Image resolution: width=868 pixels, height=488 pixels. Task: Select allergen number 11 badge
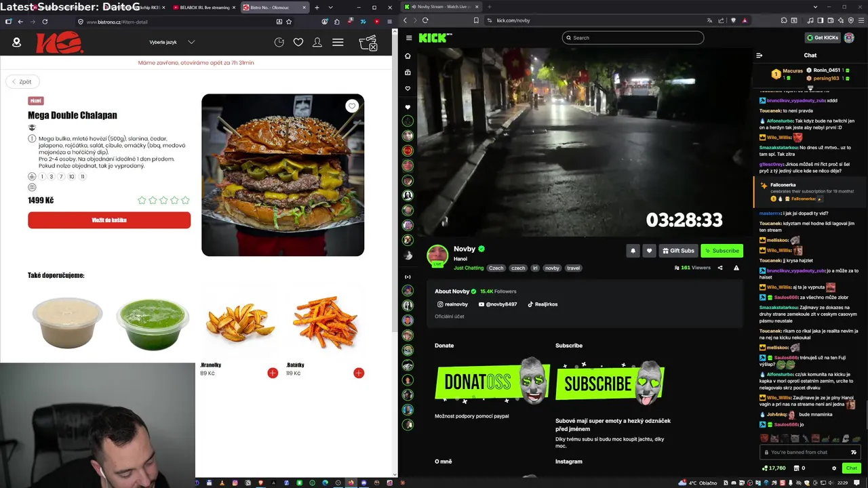[83, 177]
